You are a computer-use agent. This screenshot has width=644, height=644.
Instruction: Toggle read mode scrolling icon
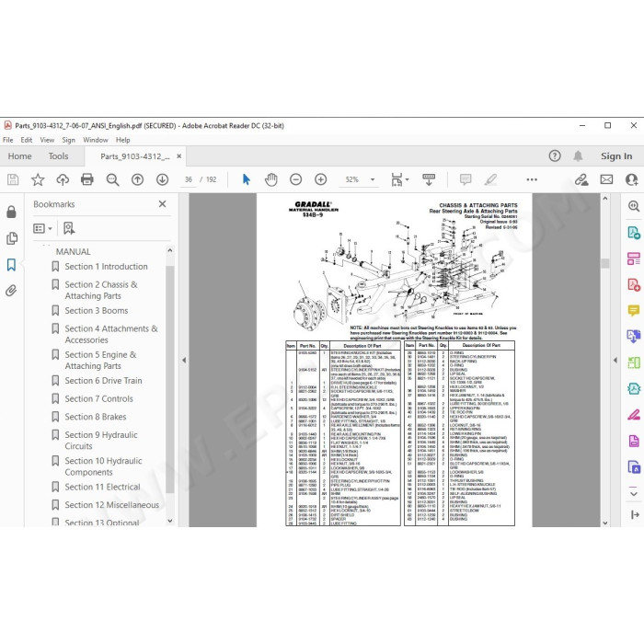(429, 179)
